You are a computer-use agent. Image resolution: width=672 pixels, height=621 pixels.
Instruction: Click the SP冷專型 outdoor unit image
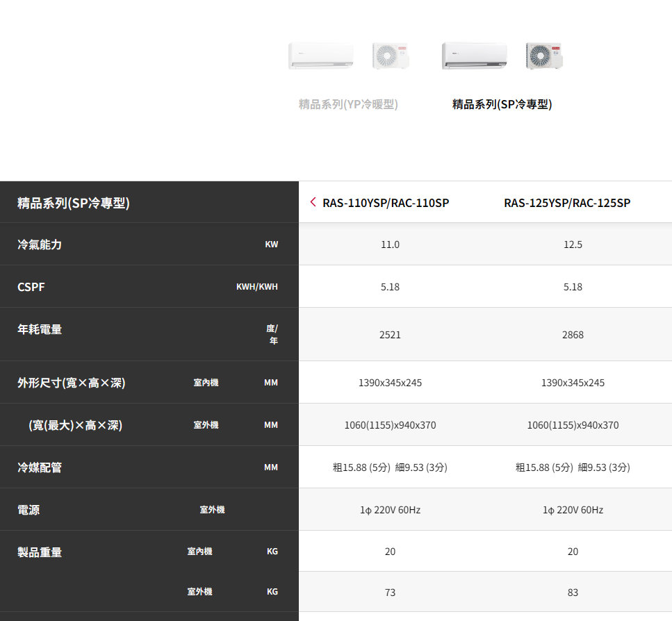pos(544,56)
